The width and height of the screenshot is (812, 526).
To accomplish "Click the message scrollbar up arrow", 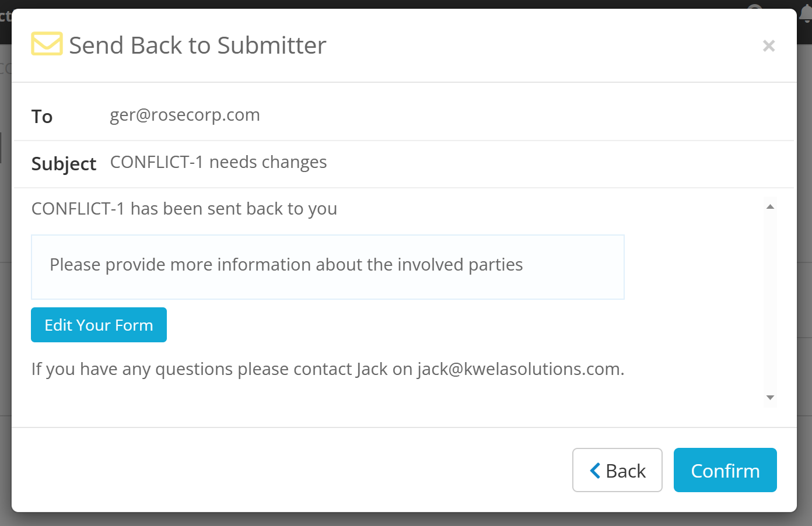I will pos(770,206).
